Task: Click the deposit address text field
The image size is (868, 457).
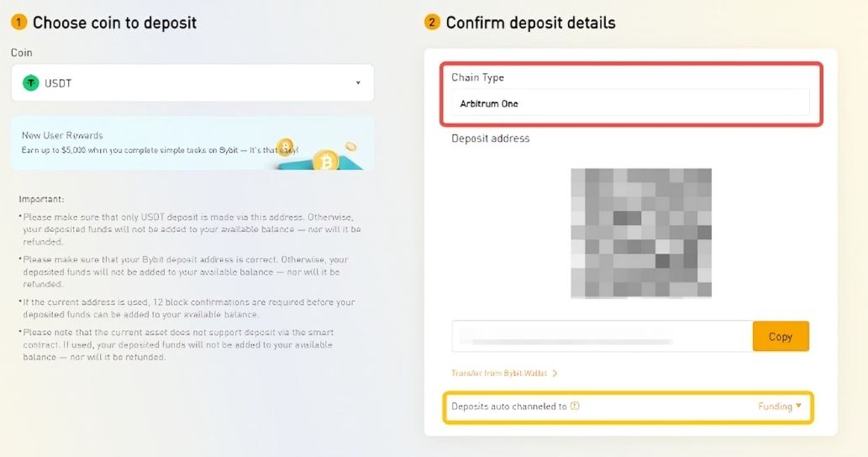Action: [602, 336]
